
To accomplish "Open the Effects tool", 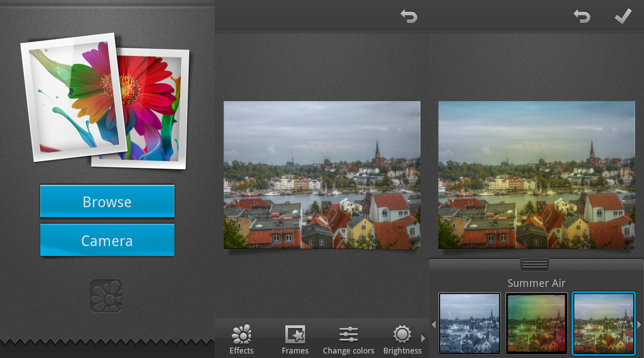I will 241,340.
